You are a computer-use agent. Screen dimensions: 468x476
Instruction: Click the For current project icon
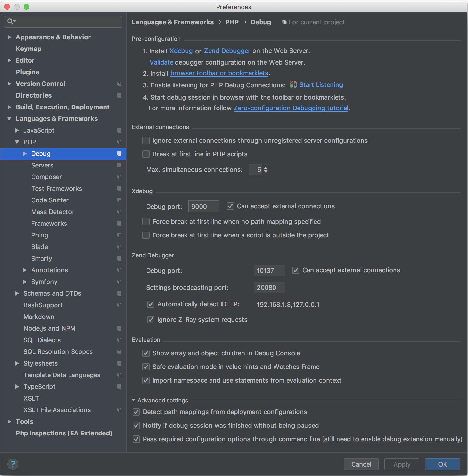tap(284, 22)
